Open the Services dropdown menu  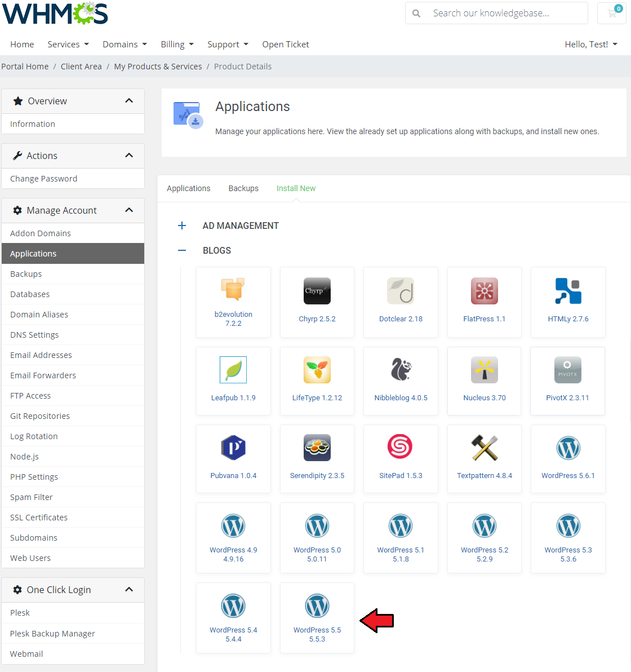coord(68,45)
